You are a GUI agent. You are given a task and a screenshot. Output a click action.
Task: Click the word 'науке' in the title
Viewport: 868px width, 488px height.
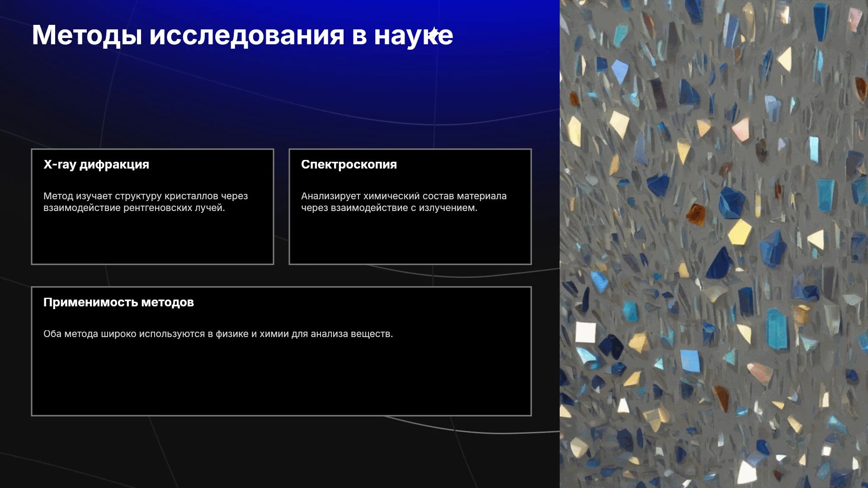coord(413,36)
